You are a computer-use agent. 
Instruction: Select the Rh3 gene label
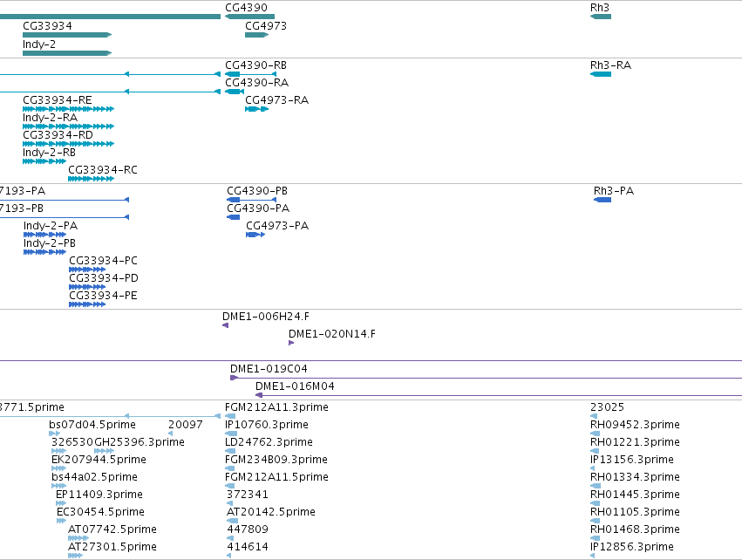pyautogui.click(x=600, y=8)
